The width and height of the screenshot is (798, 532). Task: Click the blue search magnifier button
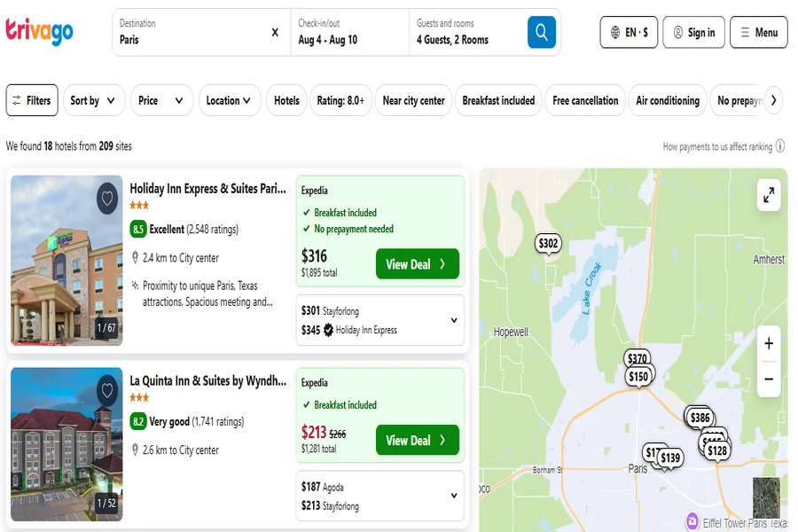pyautogui.click(x=542, y=32)
